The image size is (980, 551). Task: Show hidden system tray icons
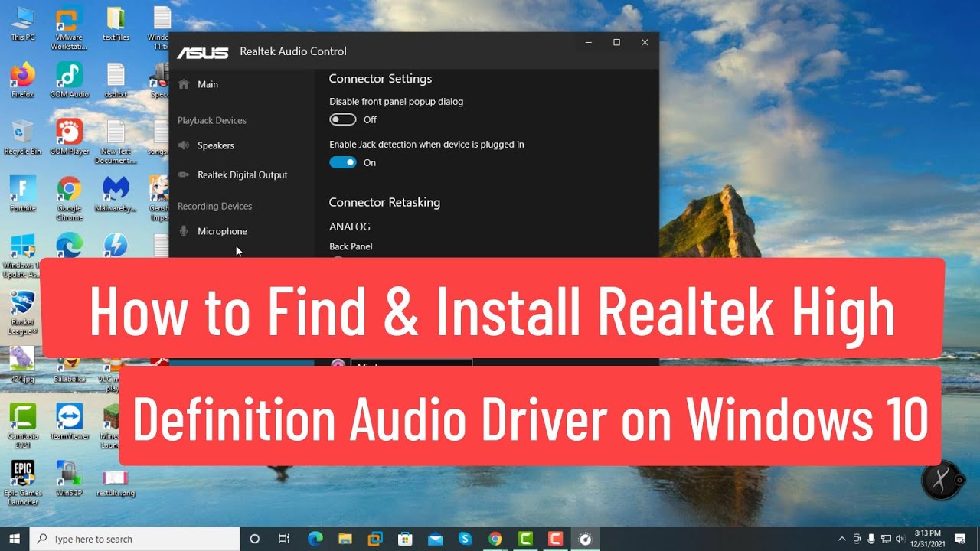[x=842, y=539]
